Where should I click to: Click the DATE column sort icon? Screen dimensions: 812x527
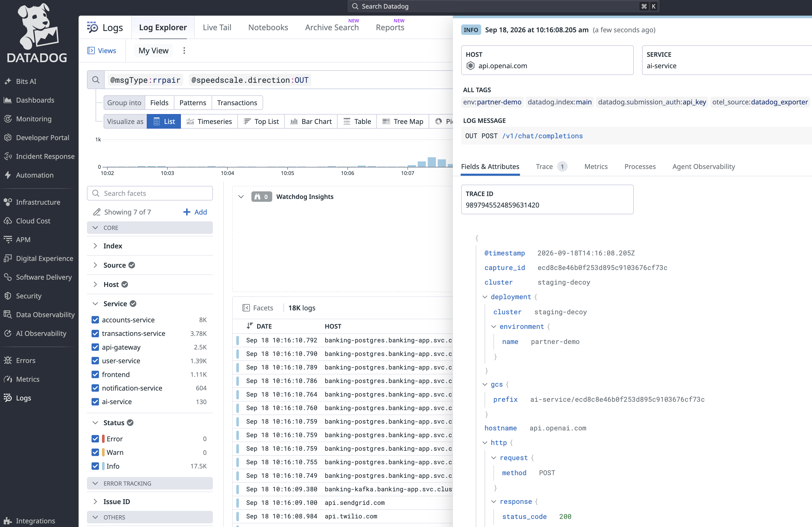coord(250,326)
